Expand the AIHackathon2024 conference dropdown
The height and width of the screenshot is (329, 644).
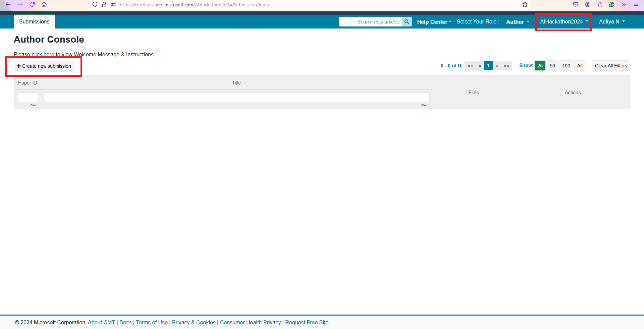(564, 22)
